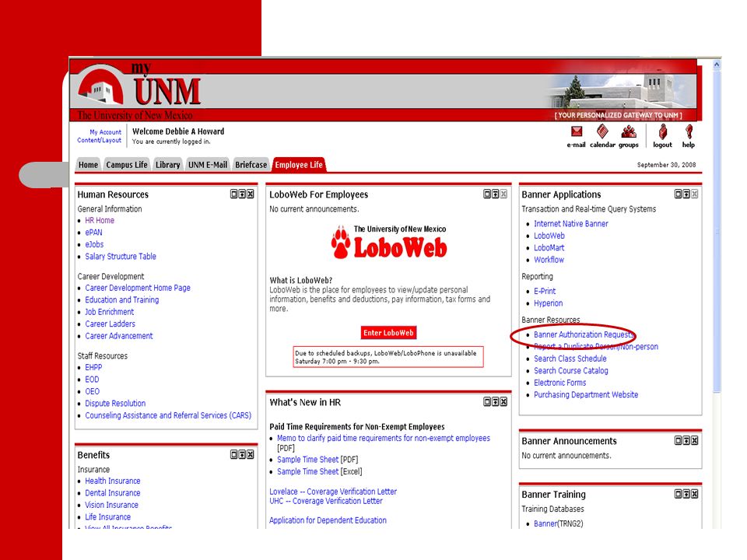Viewport: 747px width, 560px height.
Task: Open Banner Authorization Requests link
Action: (x=584, y=334)
